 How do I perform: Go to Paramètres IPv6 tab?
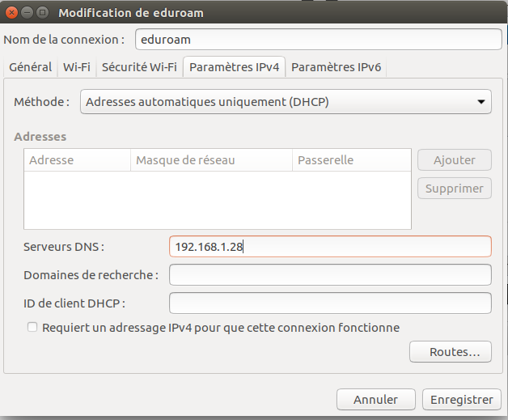point(336,67)
